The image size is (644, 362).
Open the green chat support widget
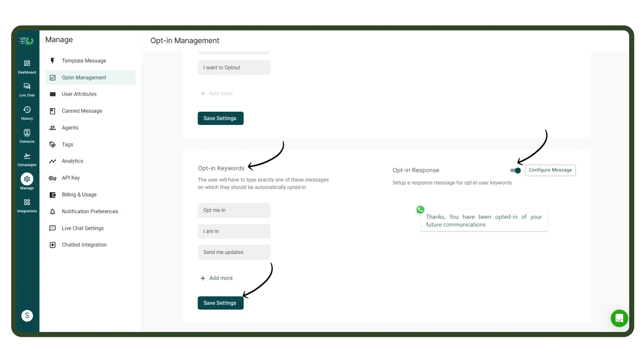pos(619,318)
